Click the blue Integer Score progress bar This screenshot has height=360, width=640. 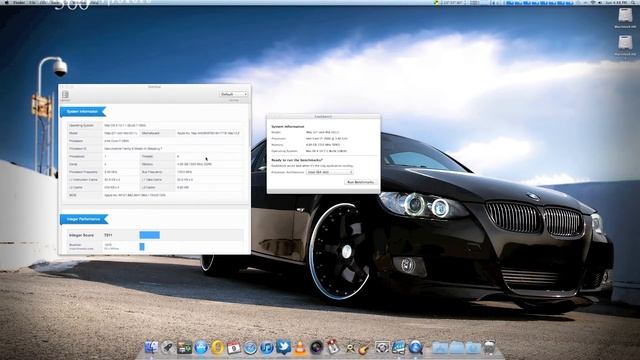coord(149,235)
